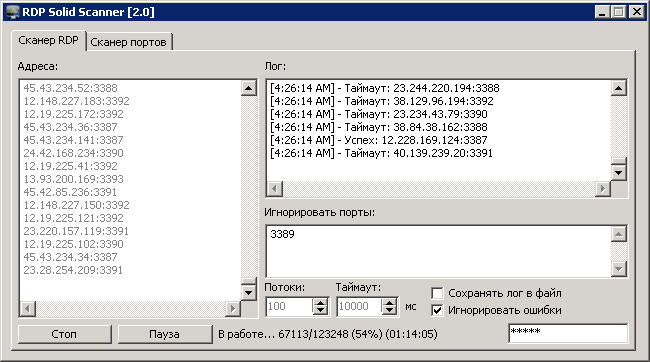Click the RDP Solid Scanner title bar icon
Viewport: 650px width, 362px height.
tap(12, 12)
